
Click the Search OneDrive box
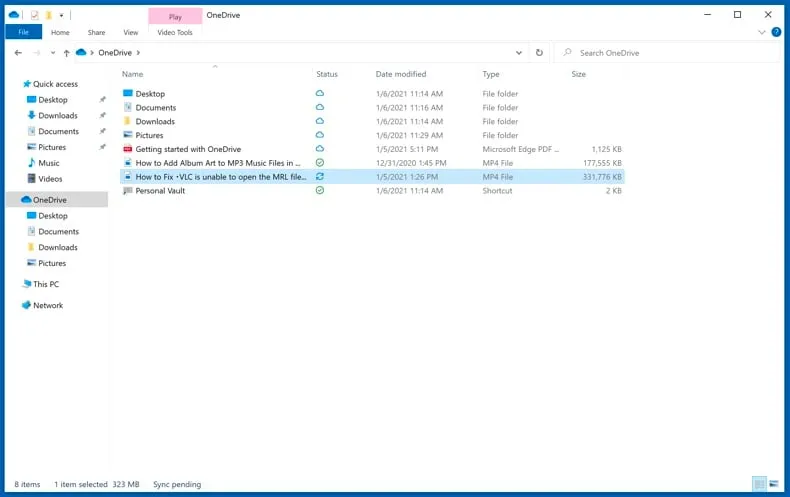(x=666, y=52)
